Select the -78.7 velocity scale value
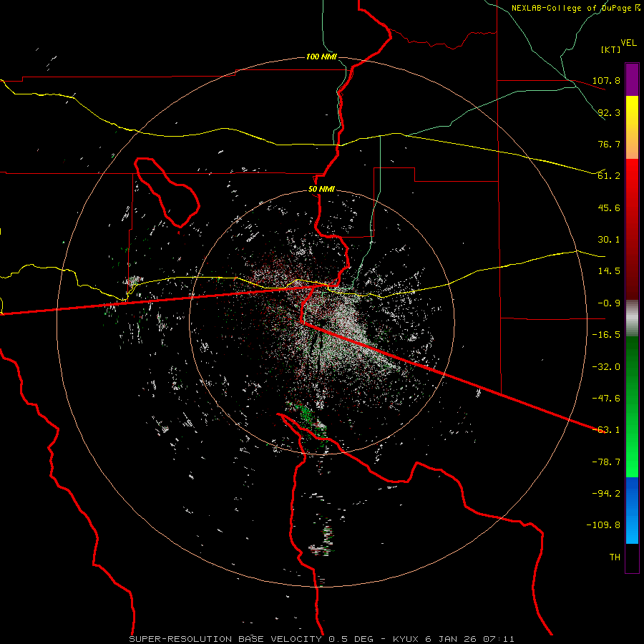644x644 pixels. click(606, 462)
